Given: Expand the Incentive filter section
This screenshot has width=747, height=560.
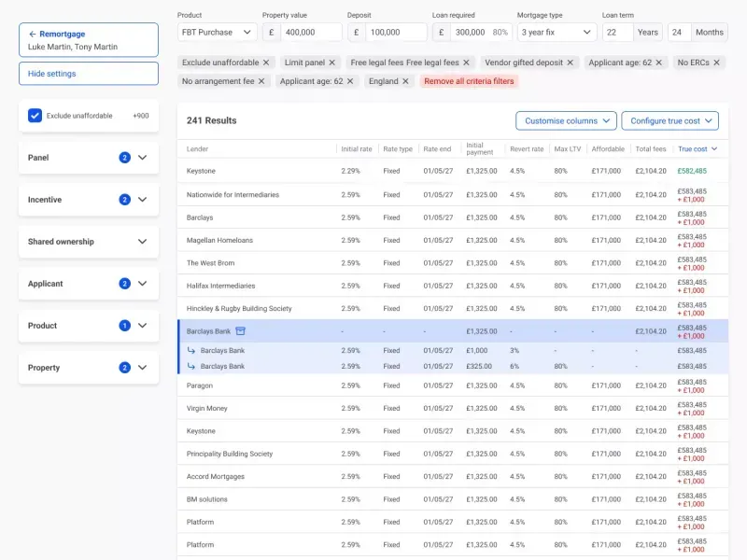Looking at the screenshot, I should tap(142, 200).
